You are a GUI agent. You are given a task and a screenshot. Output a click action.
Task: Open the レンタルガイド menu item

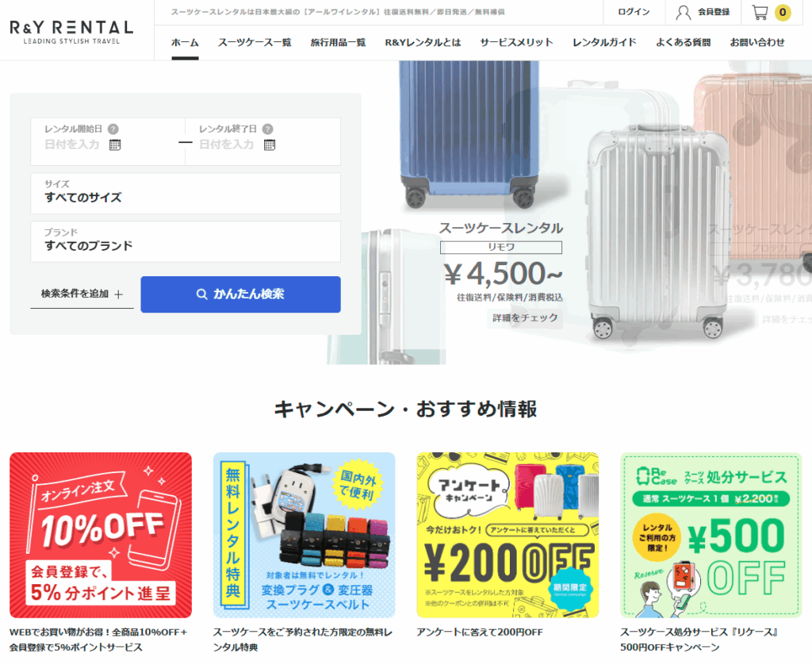(603, 43)
